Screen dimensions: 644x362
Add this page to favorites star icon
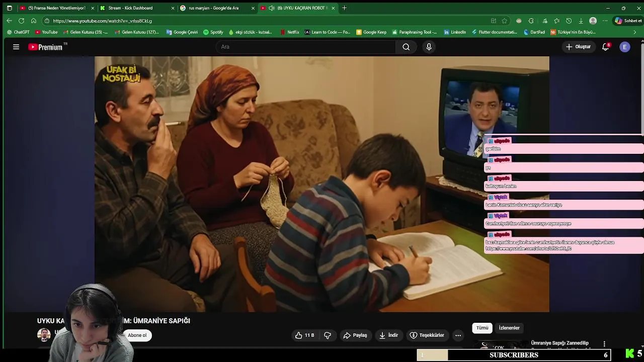[505, 21]
